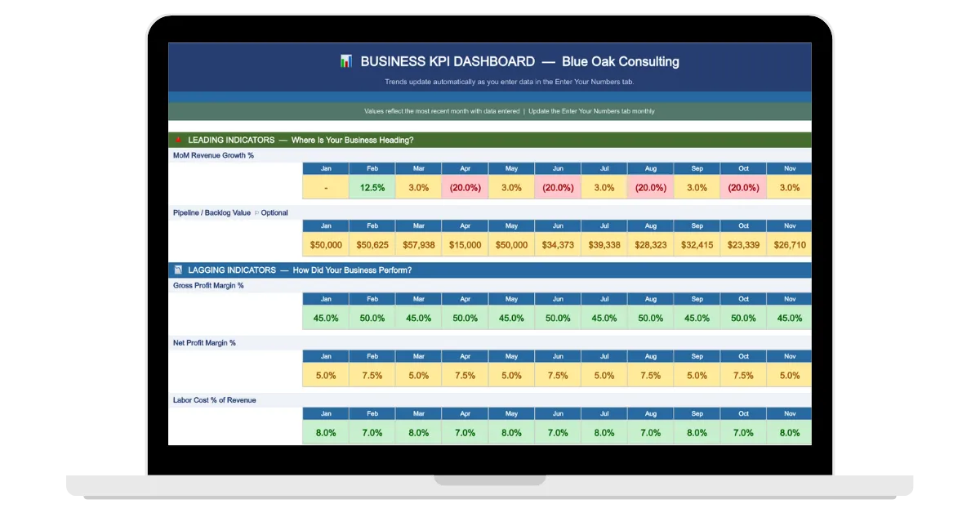
Task: Click the $26,710 November pipeline cell
Action: coord(790,244)
